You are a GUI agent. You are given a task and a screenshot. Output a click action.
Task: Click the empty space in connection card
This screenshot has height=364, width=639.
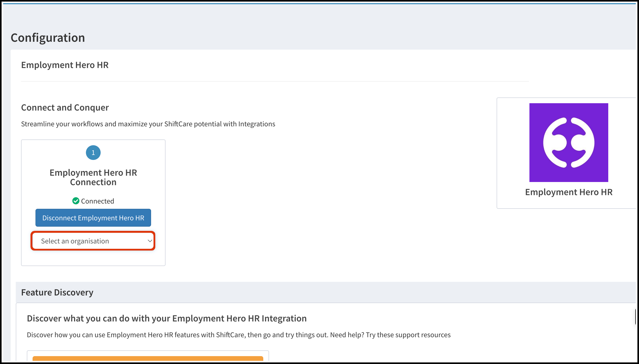[x=93, y=258]
